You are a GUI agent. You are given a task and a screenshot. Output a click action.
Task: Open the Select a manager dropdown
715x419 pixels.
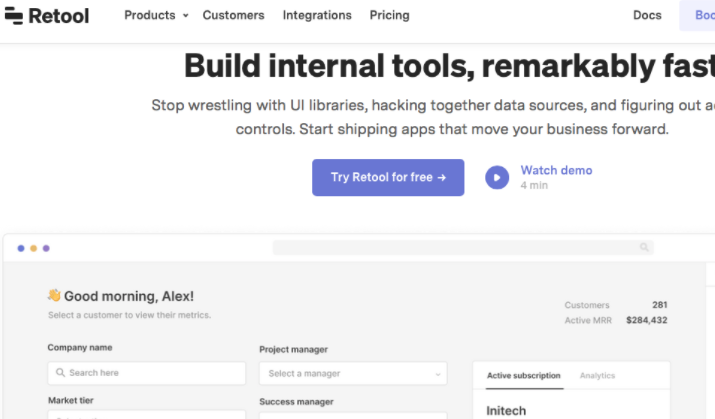[x=353, y=373]
